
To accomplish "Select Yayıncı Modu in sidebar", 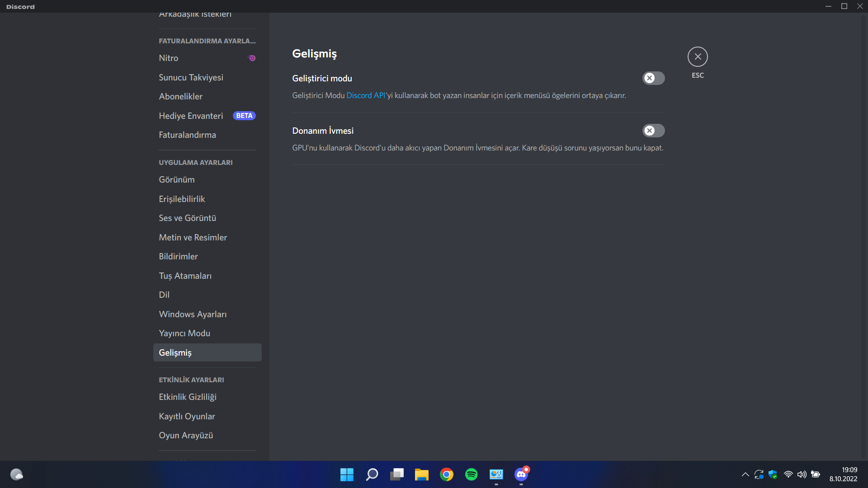I will pos(184,333).
